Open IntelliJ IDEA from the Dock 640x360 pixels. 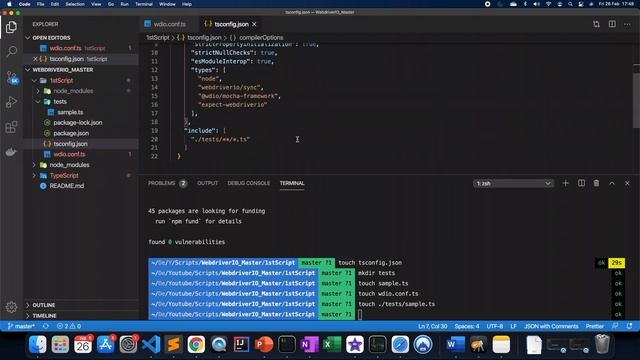241,344
